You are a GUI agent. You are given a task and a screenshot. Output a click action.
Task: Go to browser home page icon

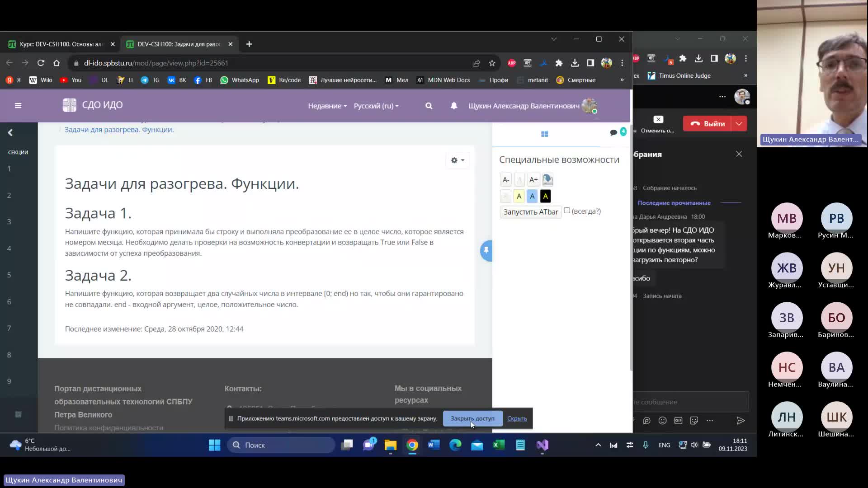57,63
